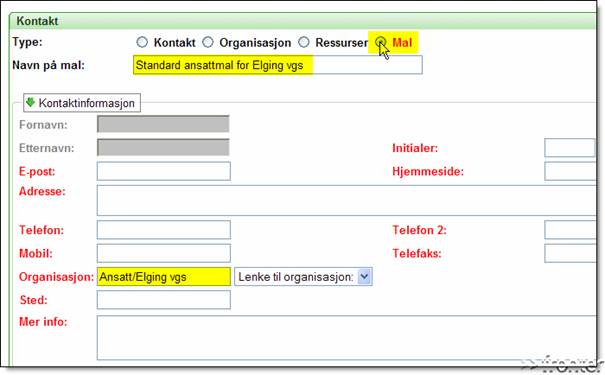
Task: Collapse the Kontaktinformasjon section
Action: (82, 103)
